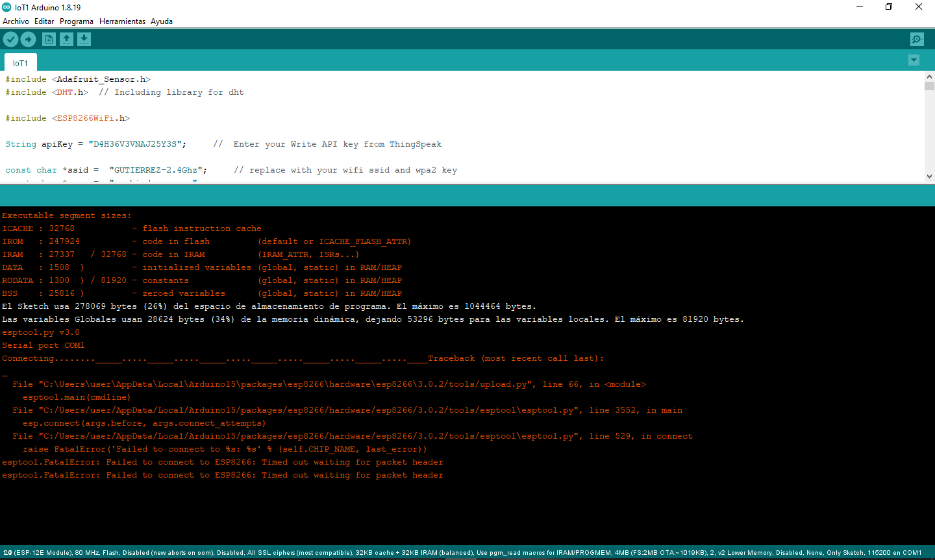Click the esptool.py line 3552 traceback entry
This screenshot has height=560, width=935.
[x=347, y=410]
